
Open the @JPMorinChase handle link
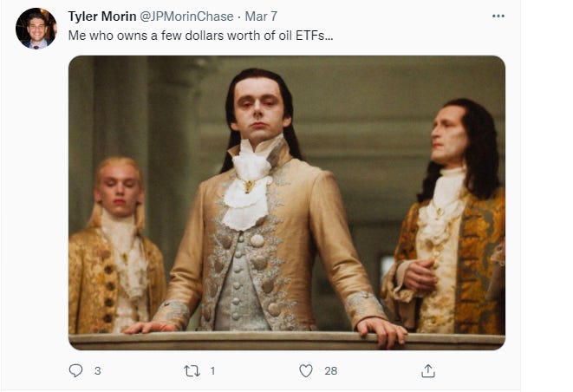coord(186,16)
